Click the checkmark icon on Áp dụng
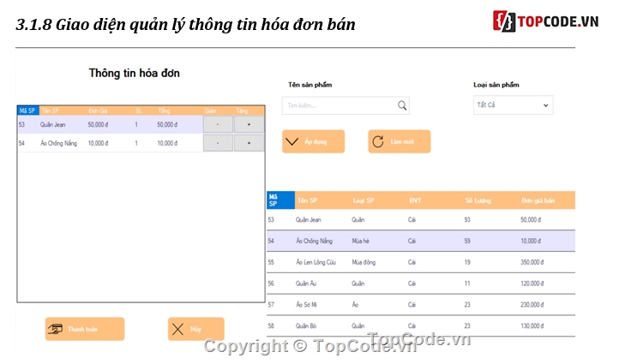Viewport: 619px width, 364px height. point(291,141)
